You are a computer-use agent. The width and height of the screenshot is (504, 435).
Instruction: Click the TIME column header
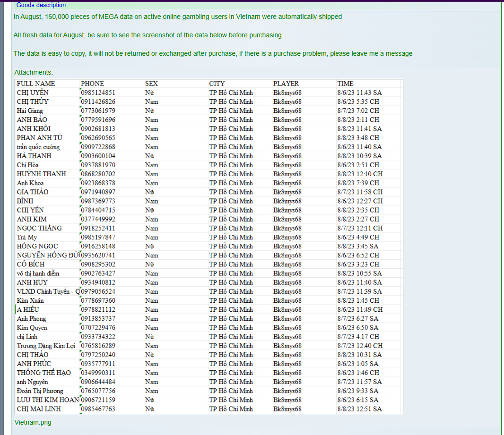(x=345, y=84)
